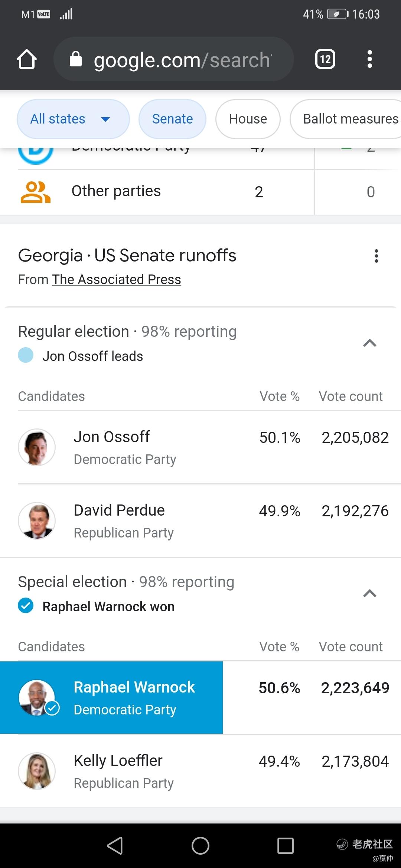Tap the padlock icon in address bar
This screenshot has width=401, height=868.
pos(76,59)
